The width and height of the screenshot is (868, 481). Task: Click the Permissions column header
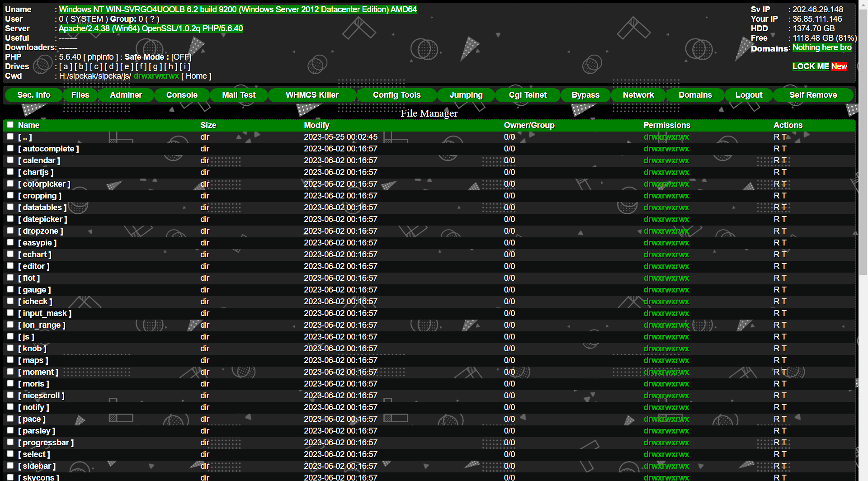coord(667,125)
